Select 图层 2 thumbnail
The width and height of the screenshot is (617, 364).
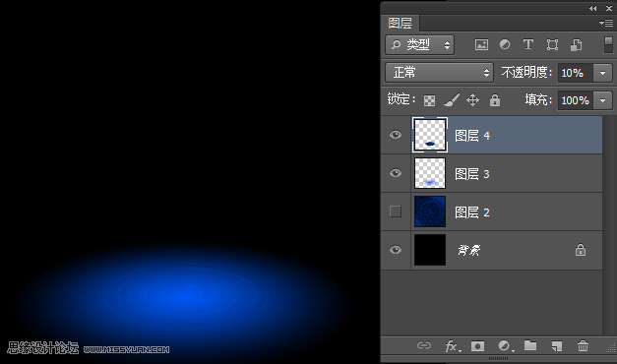(x=430, y=212)
